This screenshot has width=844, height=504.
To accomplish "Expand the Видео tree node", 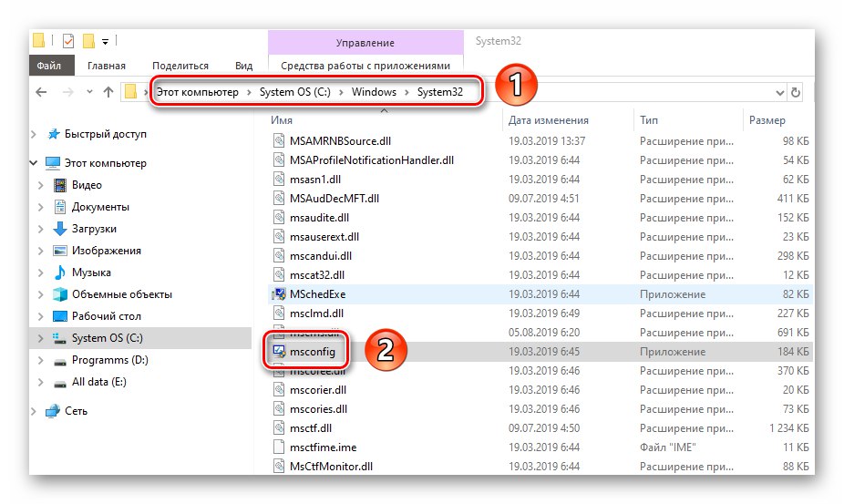I will click(41, 185).
